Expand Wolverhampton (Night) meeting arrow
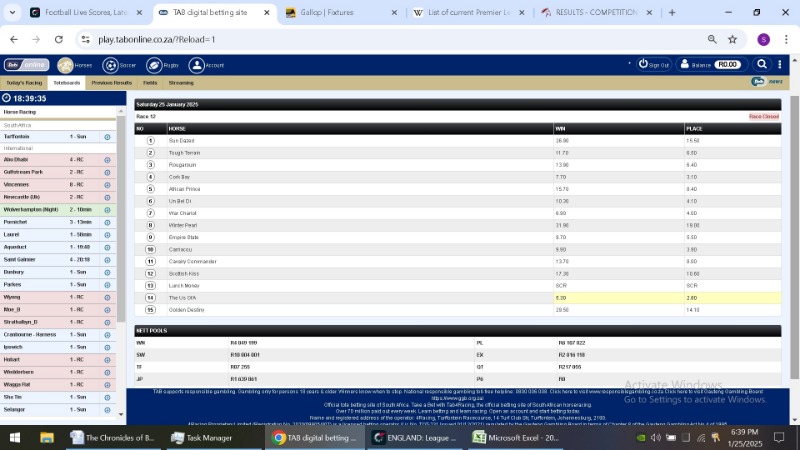800x450 pixels. coord(107,210)
